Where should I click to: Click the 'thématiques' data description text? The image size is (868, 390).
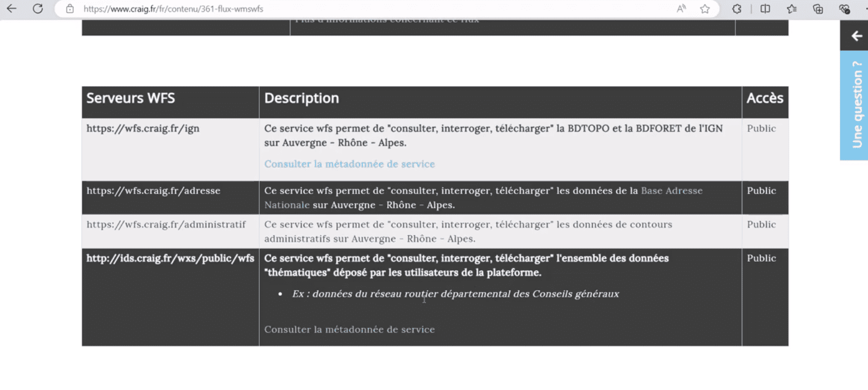466,265
